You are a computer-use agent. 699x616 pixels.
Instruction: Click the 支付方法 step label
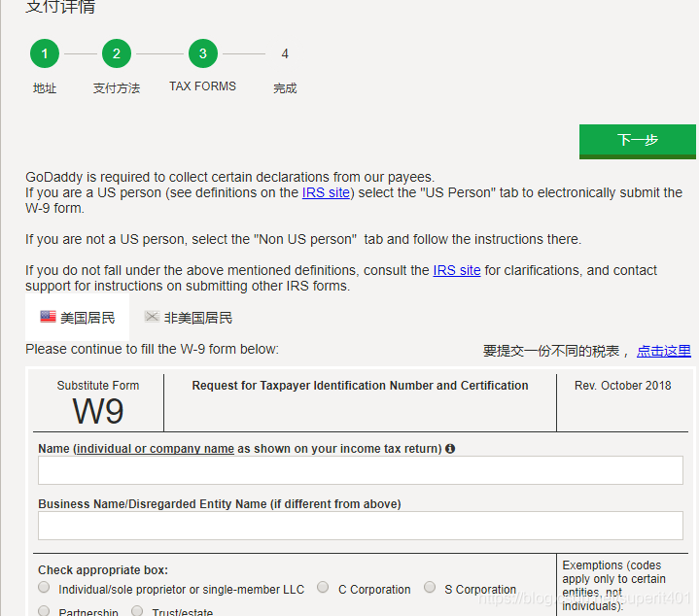[117, 88]
